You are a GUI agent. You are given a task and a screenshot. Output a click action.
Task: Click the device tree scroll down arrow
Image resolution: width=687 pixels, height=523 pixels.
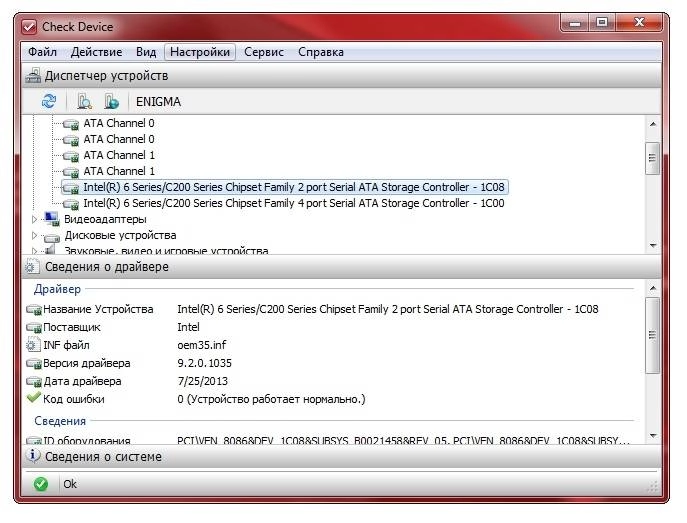click(x=653, y=246)
